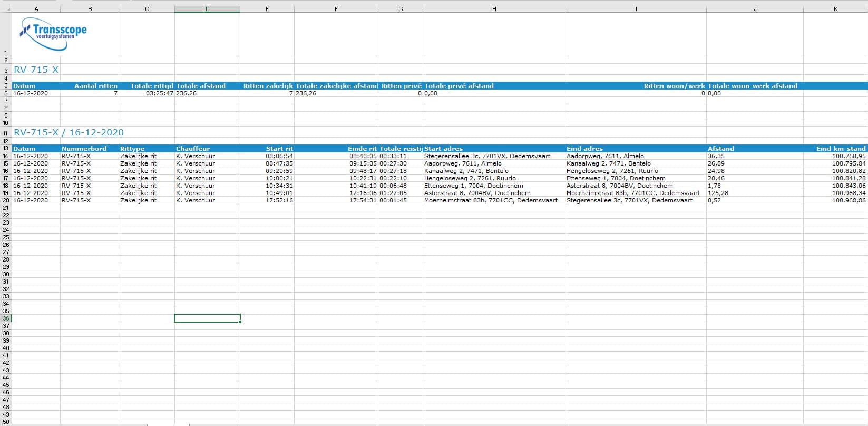Select the distance cell with 125,28
Screen dimensions: 868x426
[x=719, y=193]
